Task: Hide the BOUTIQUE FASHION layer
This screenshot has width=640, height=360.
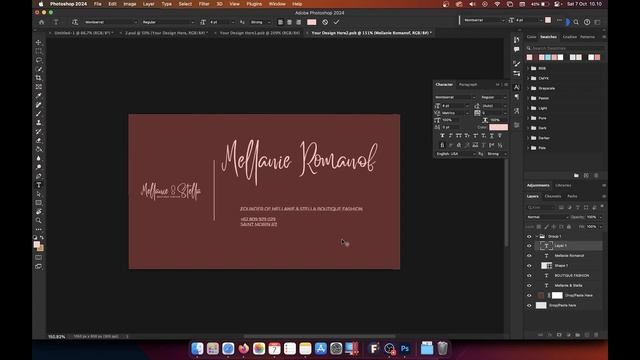Action: pyautogui.click(x=529, y=276)
